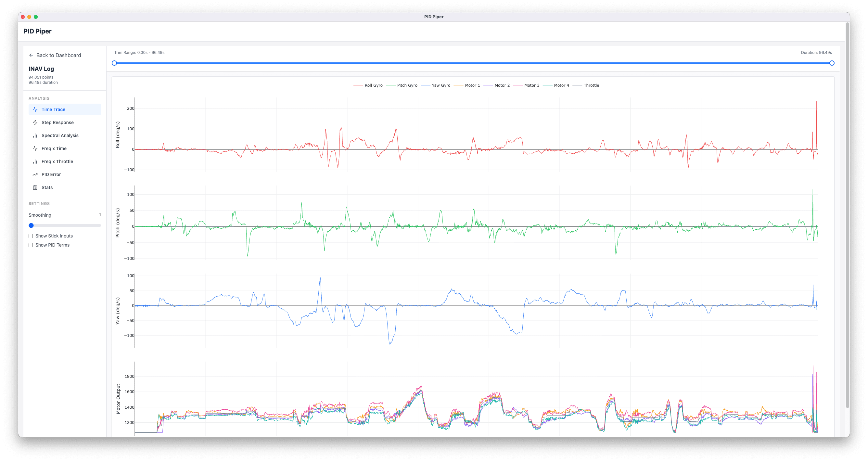Viewport: 868px width, 461px height.
Task: Click the trim range end handle
Action: [x=832, y=63]
